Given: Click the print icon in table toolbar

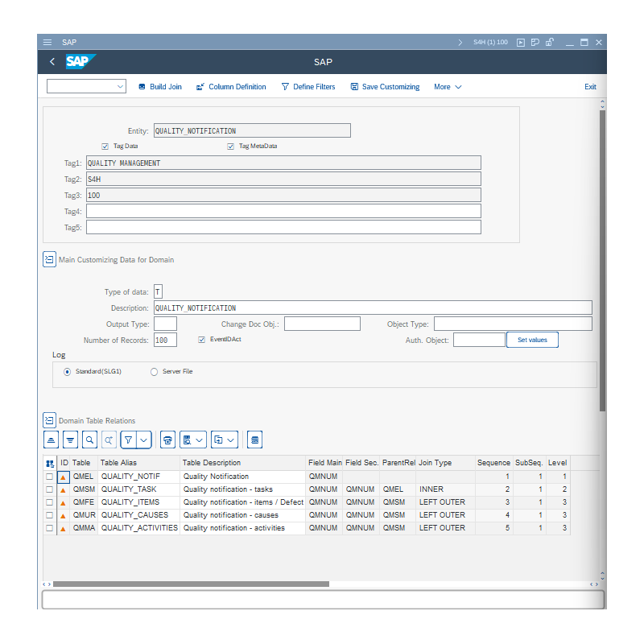Looking at the screenshot, I should coord(167,440).
